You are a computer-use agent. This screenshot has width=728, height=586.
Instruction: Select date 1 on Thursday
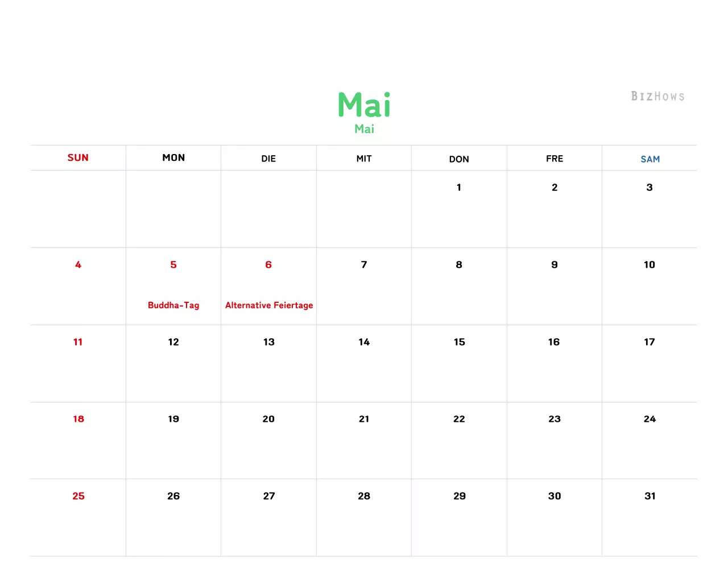(x=459, y=188)
